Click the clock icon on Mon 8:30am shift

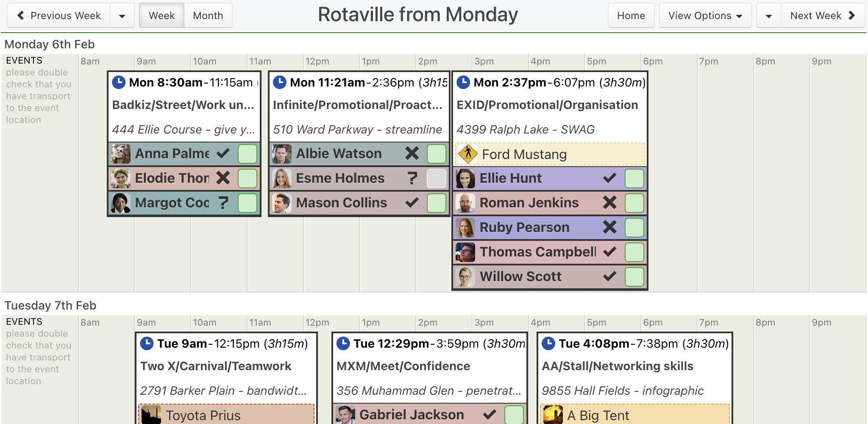point(119,82)
